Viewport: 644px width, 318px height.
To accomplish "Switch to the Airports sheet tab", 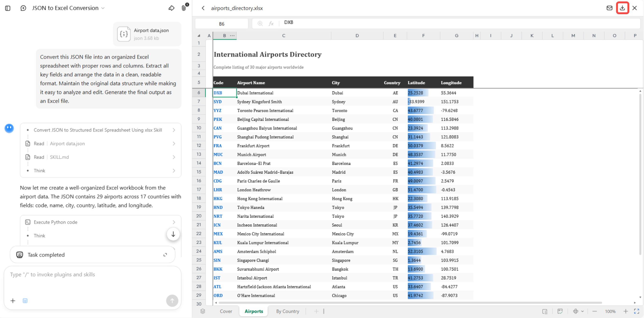I will (254, 311).
